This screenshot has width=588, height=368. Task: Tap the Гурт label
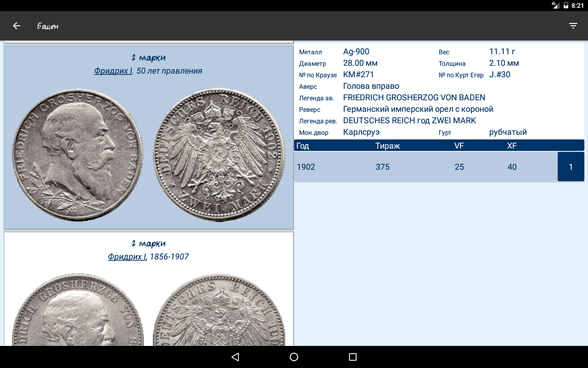[445, 132]
